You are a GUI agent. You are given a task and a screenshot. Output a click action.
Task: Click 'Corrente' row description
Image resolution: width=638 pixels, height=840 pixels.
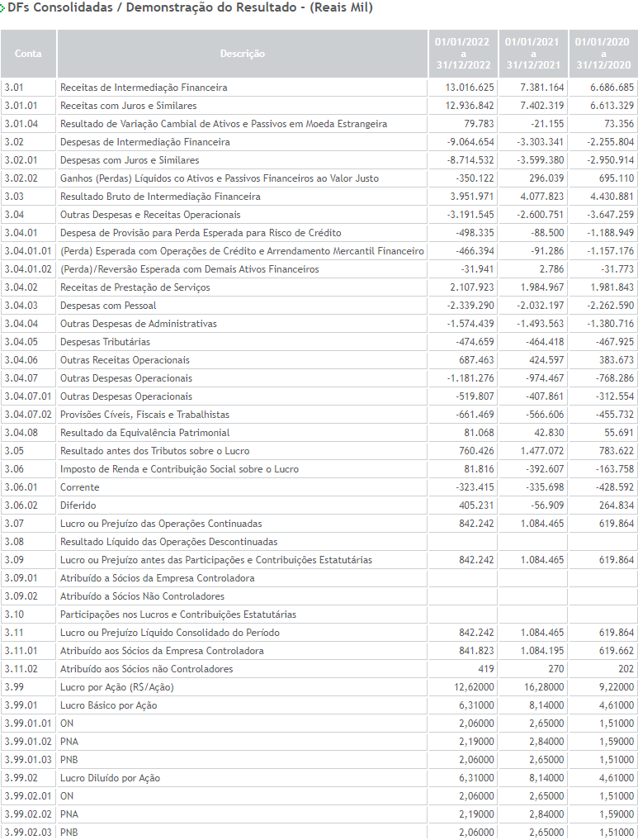(x=80, y=488)
